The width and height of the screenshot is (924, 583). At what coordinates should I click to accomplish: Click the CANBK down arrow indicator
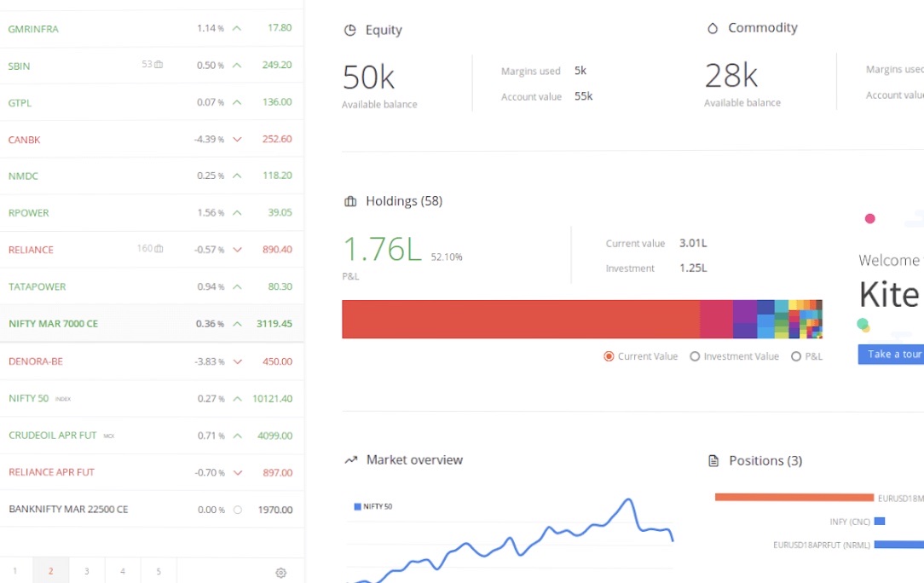[x=237, y=140]
